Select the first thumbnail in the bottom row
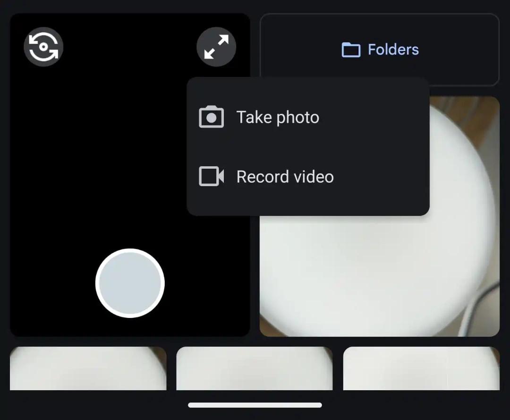The width and height of the screenshot is (510, 420). (88, 369)
